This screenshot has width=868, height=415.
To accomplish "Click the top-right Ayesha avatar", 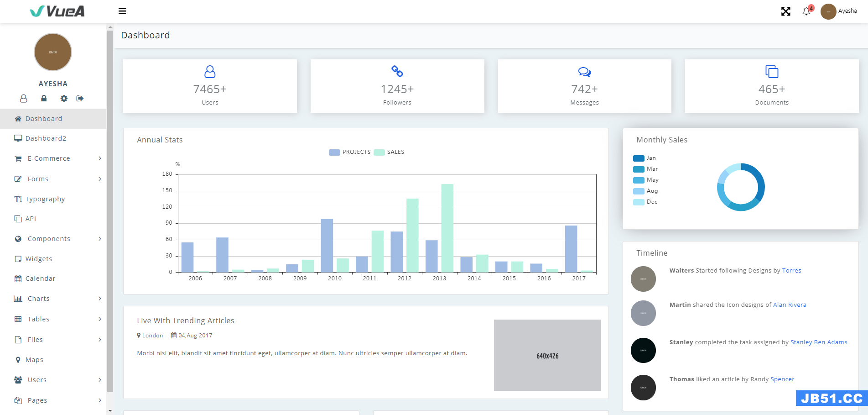I will point(828,11).
